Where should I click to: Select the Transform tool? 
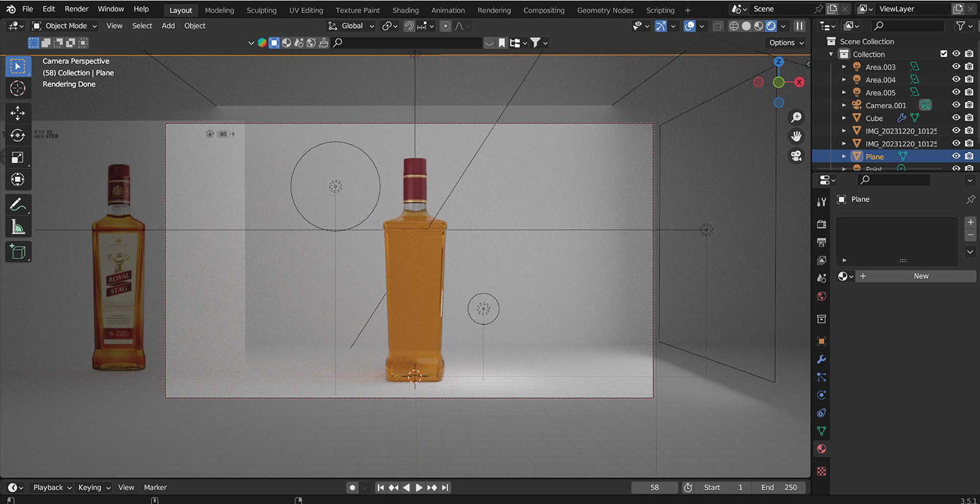click(x=18, y=179)
